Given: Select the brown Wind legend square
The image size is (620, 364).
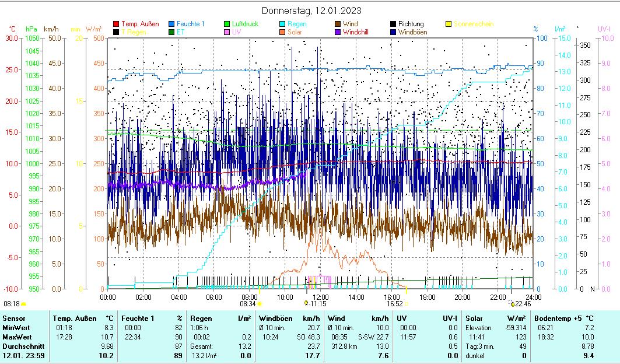Looking at the screenshot, I should click(x=338, y=24).
